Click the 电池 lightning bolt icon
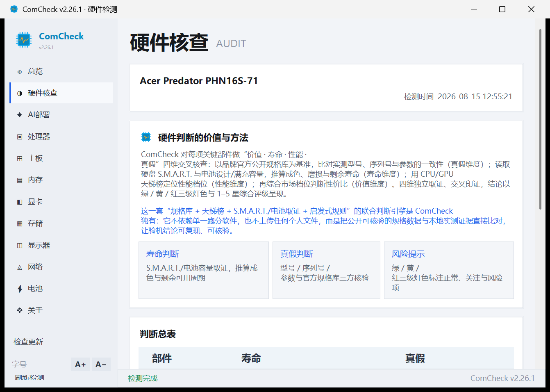550x392 pixels. [x=20, y=289]
